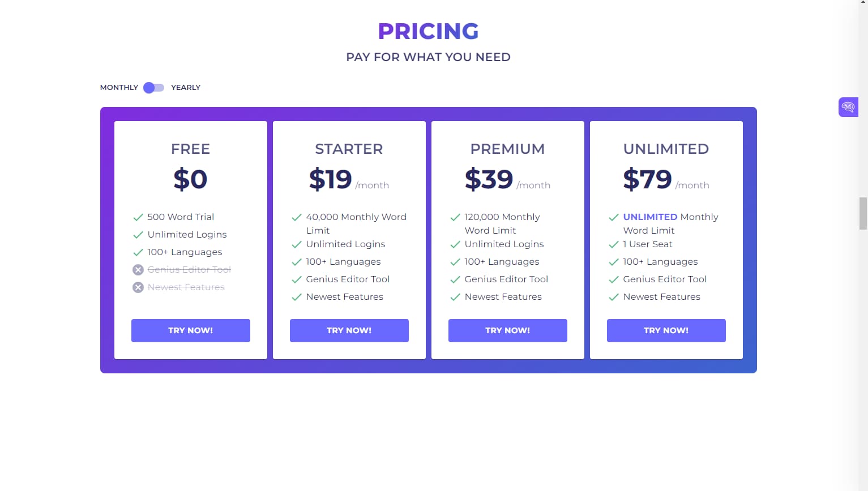868x491 pixels.
Task: Click the PRICING heading
Action: 428,32
